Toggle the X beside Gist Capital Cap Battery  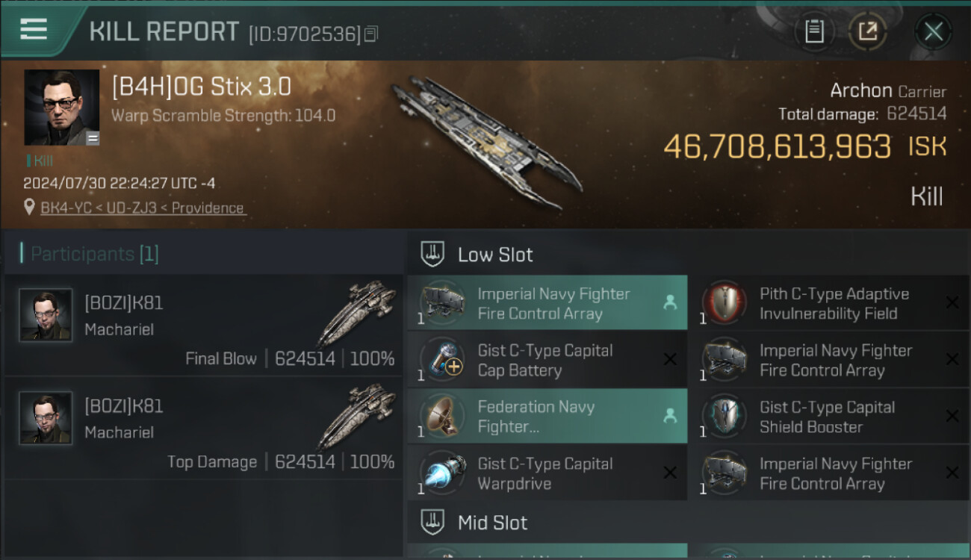(x=670, y=360)
